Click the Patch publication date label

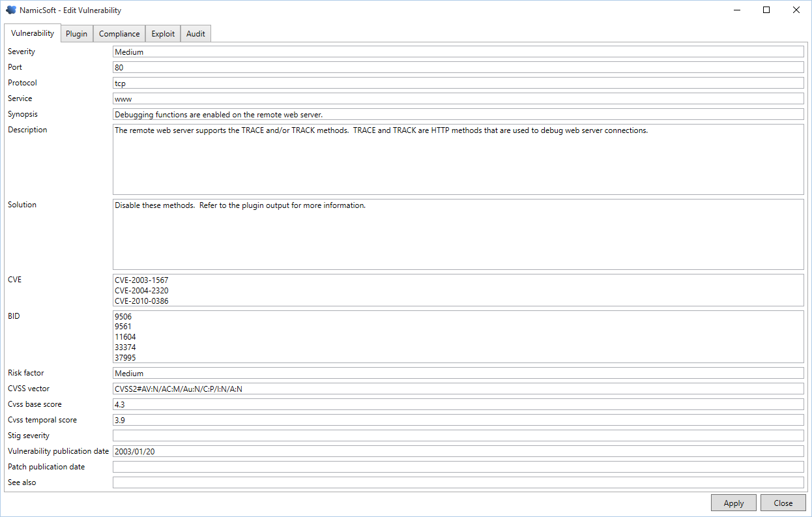[x=46, y=467]
